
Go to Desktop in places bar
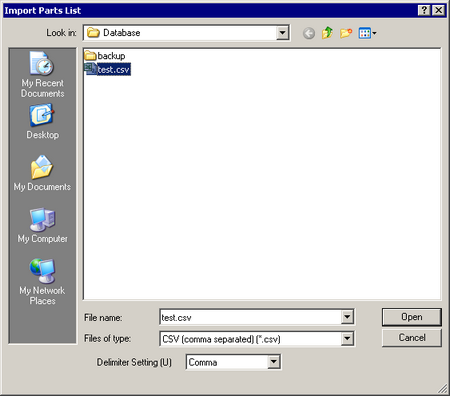(42, 122)
